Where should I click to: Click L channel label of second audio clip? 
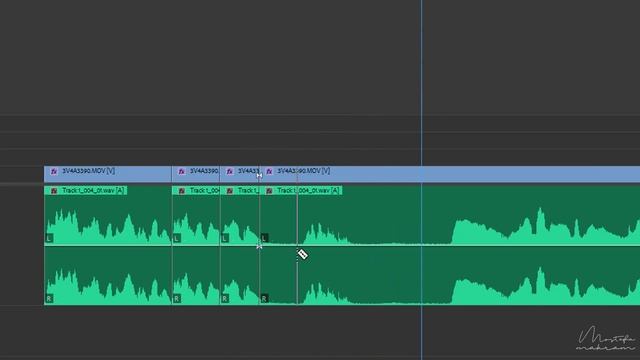click(177, 238)
